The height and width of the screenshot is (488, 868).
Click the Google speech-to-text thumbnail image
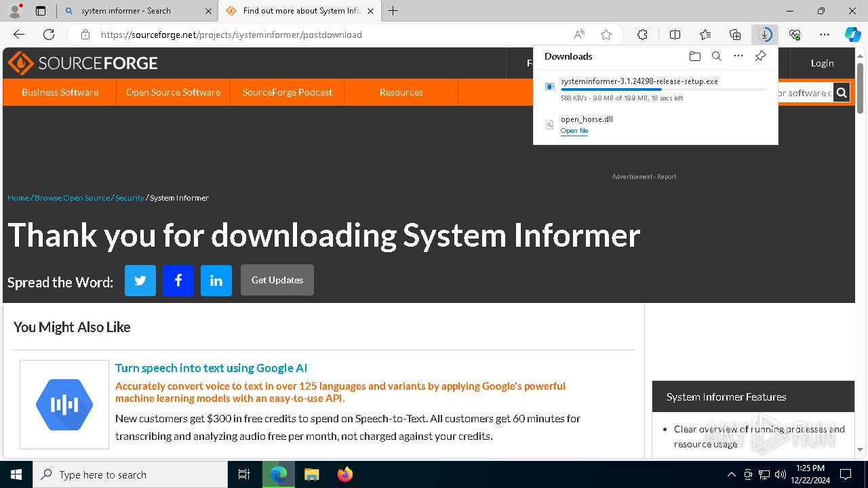(x=64, y=405)
